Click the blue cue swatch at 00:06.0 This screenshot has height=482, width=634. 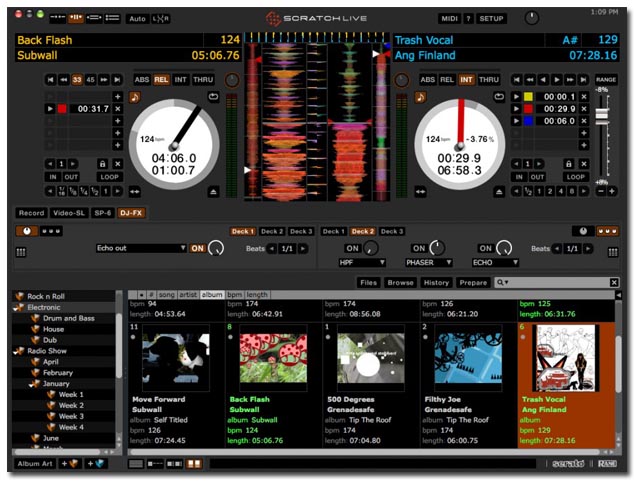[528, 121]
